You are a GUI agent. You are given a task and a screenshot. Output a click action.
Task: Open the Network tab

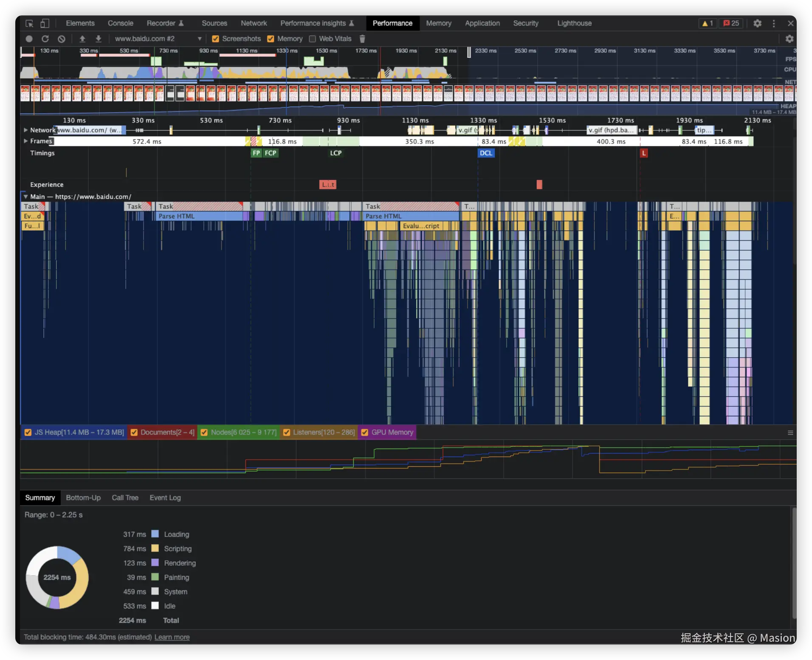click(x=254, y=23)
